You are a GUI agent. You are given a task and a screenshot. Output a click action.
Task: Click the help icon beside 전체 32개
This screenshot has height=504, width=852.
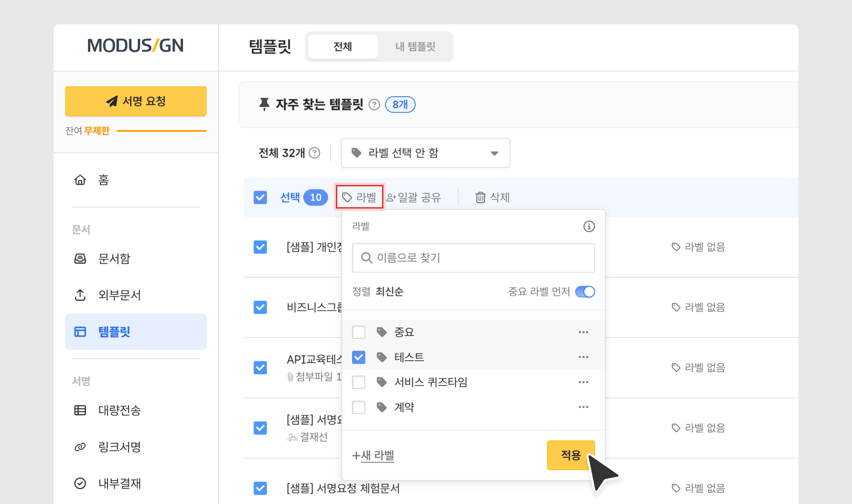(x=314, y=153)
